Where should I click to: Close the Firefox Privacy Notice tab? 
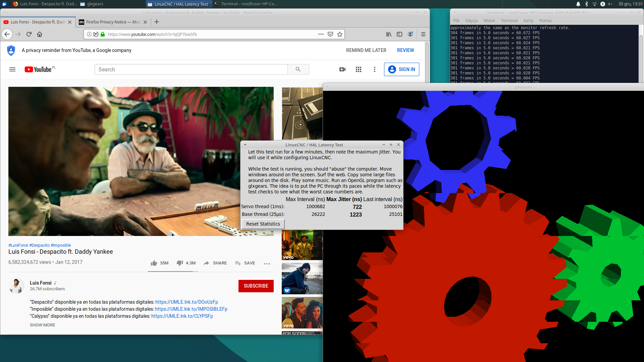click(x=145, y=22)
